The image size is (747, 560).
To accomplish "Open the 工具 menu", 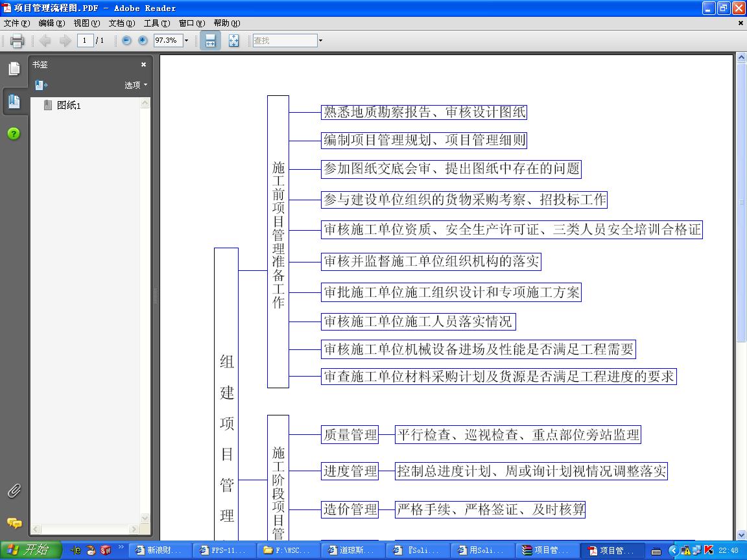I will (157, 23).
